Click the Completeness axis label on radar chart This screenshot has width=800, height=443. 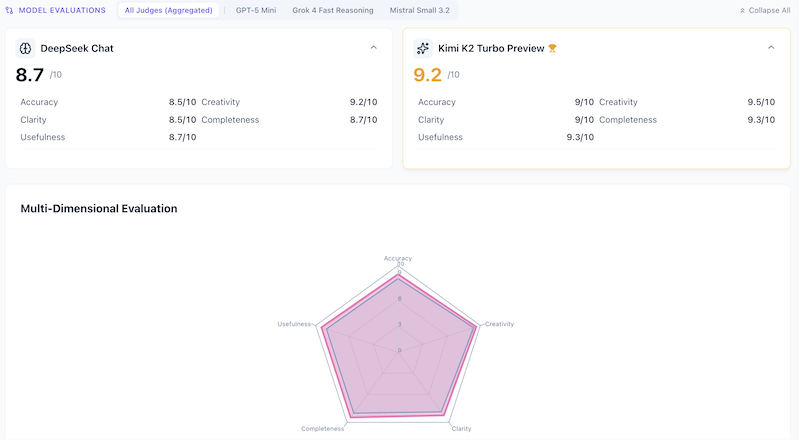coord(322,428)
